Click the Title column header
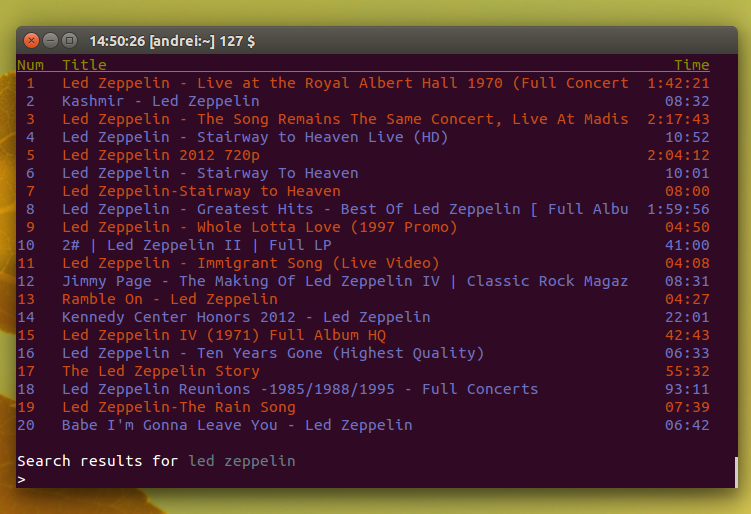The image size is (751, 514). point(84,65)
